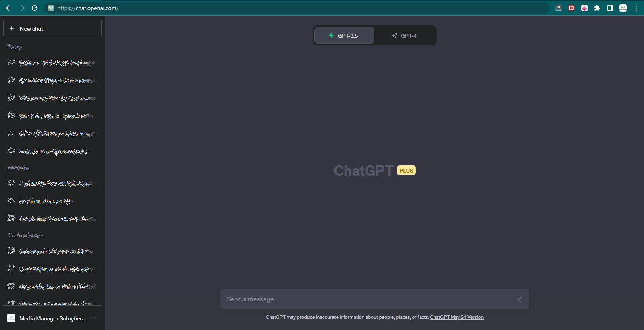
Task: Start a New chat
Action: coord(52,29)
